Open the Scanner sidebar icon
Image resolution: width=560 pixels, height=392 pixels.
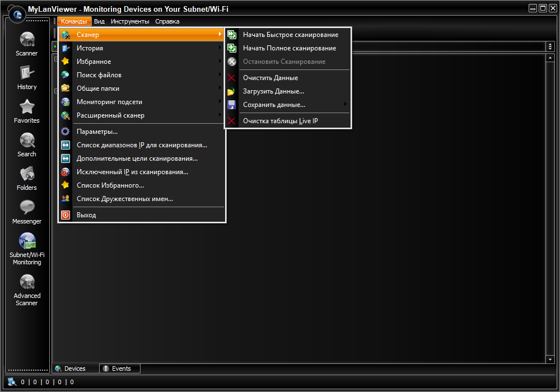click(x=27, y=40)
